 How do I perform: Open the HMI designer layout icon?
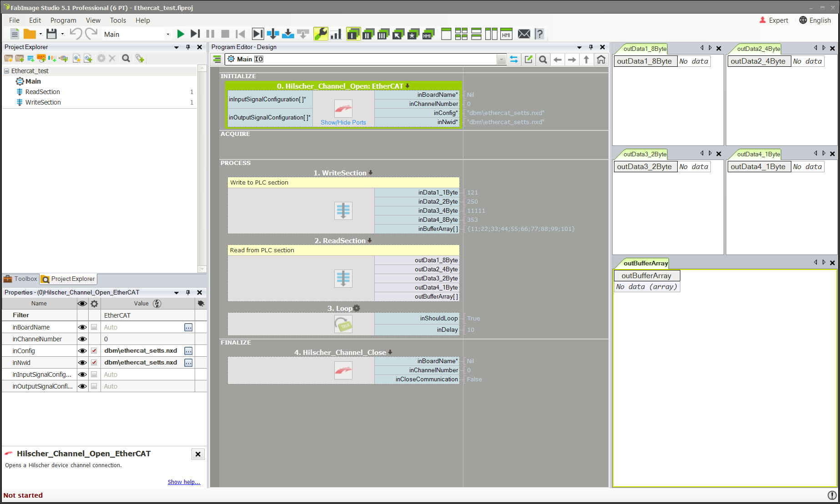tap(506, 34)
